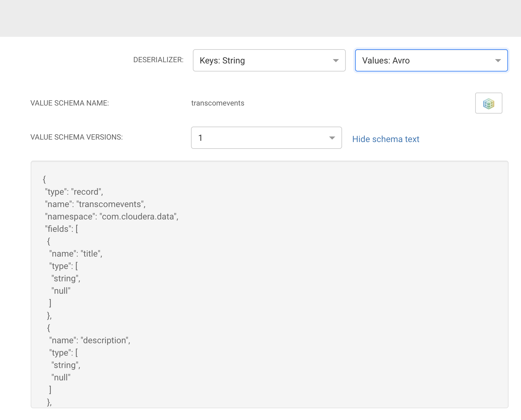521x420 pixels.
Task: Click the gray header bar at top
Action: (260, 19)
